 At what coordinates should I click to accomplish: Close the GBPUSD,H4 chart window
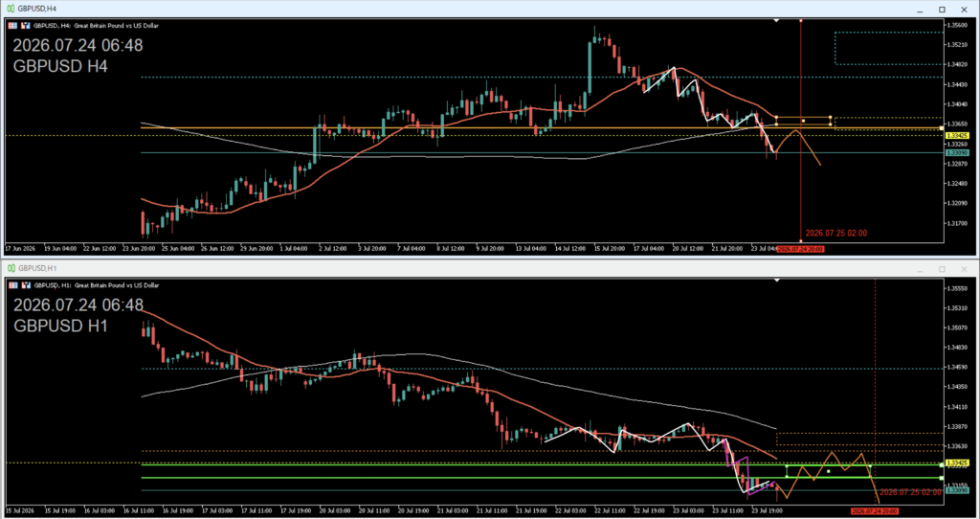tap(964, 10)
